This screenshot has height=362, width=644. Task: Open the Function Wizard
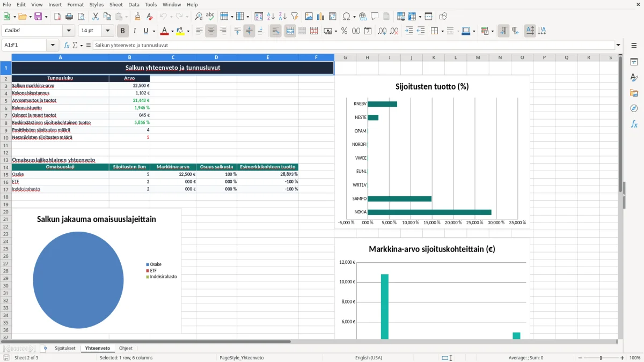[67, 46]
